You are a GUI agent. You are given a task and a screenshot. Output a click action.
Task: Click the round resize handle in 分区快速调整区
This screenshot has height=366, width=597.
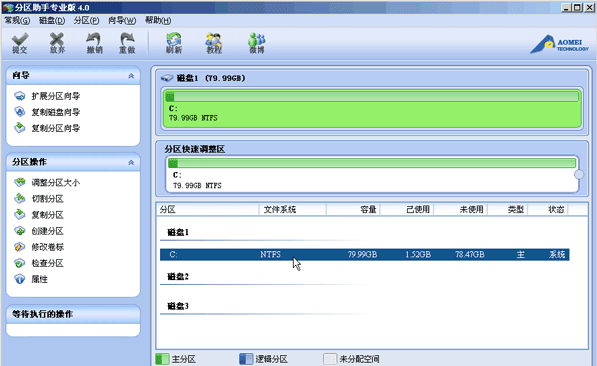[x=579, y=174]
